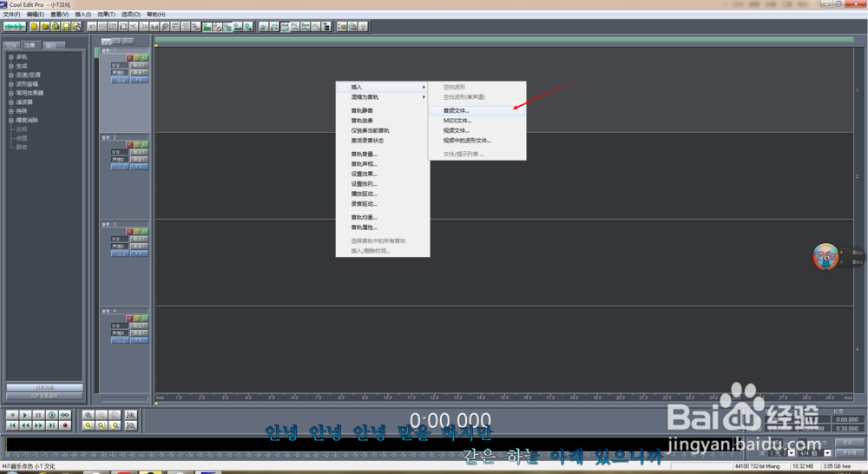This screenshot has width=868, height=474.
Task: Click the Zoom In horizontally magnifier
Action: pos(89,415)
